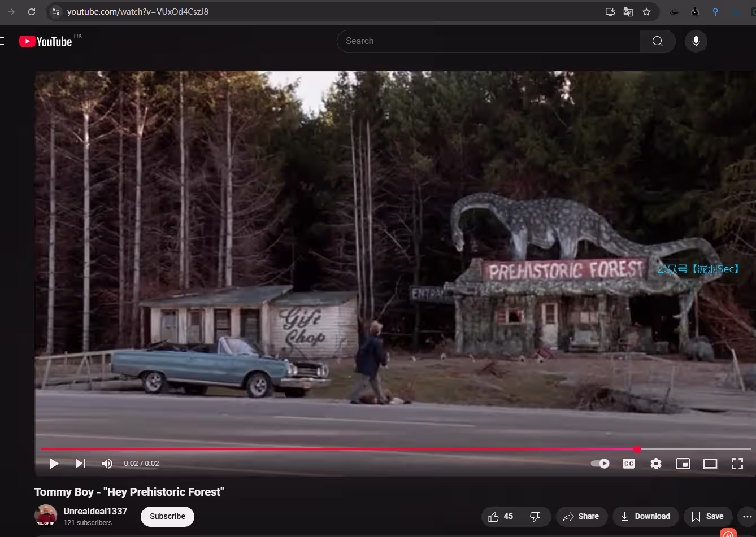Click into the YouTube Search box

[x=488, y=41]
